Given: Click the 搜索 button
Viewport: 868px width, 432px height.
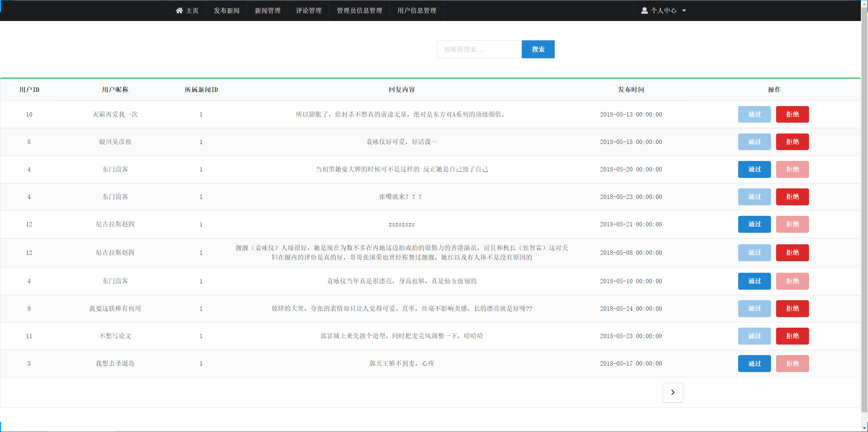Looking at the screenshot, I should [x=538, y=49].
